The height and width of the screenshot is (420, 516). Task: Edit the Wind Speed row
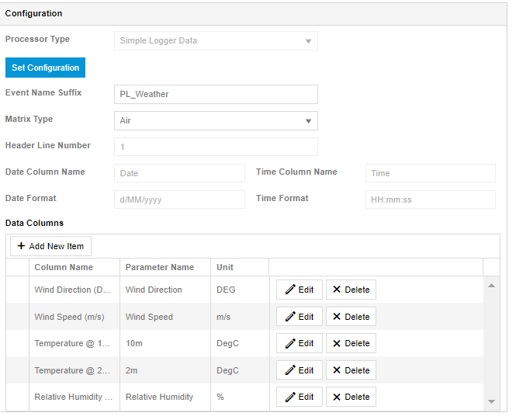pos(300,317)
